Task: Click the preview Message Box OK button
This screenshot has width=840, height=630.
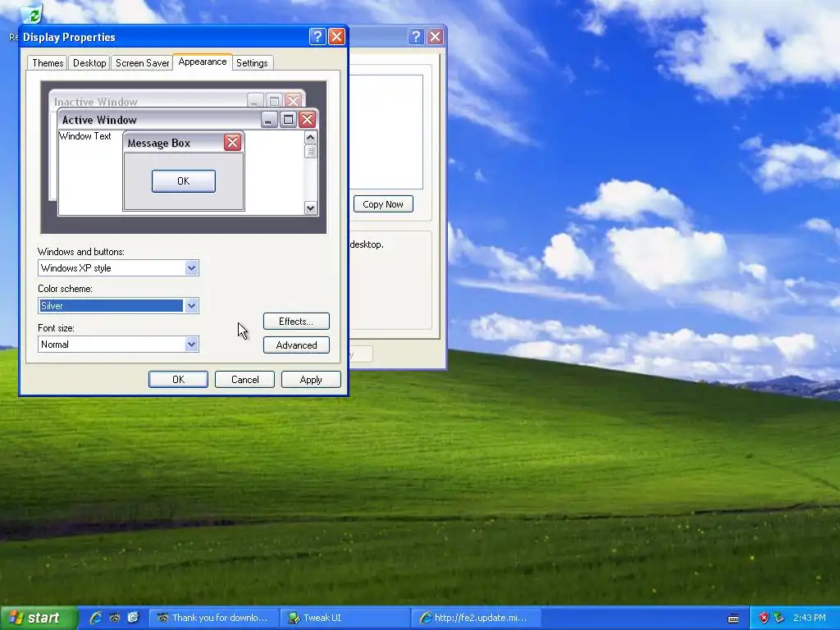Action: (183, 181)
